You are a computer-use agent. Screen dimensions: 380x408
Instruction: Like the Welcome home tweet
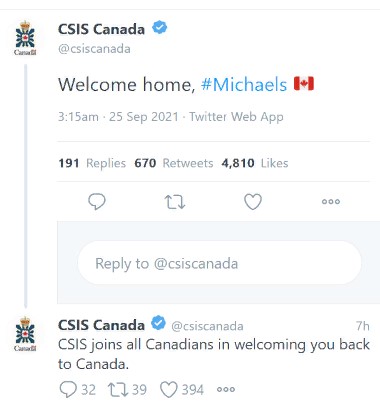click(x=253, y=202)
